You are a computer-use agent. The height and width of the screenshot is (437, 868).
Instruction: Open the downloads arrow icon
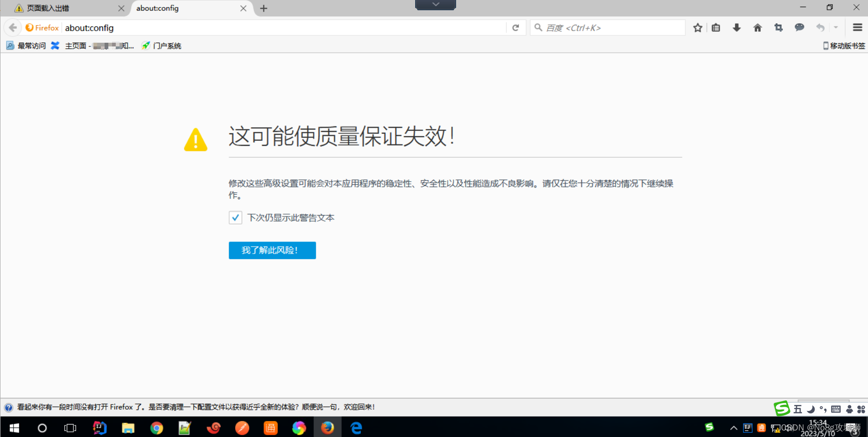tap(736, 28)
